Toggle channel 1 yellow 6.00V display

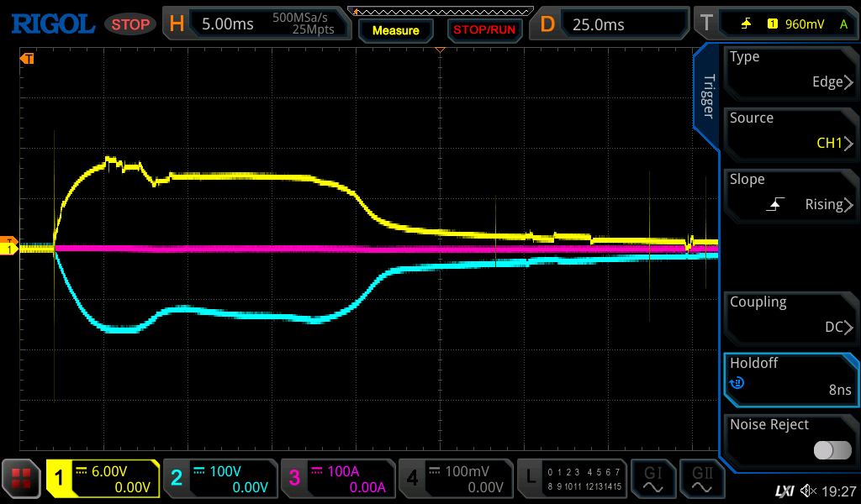point(103,479)
